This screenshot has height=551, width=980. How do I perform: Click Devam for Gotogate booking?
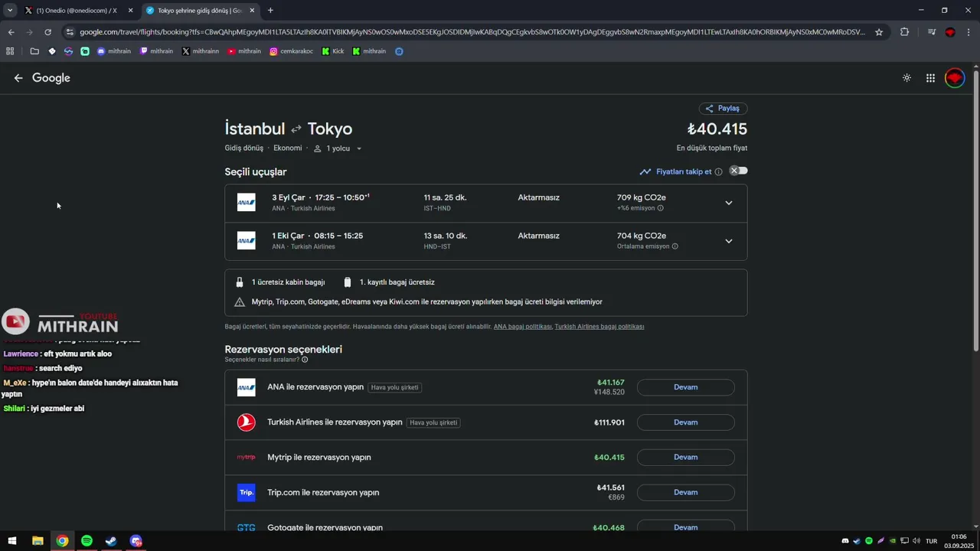tap(685, 527)
